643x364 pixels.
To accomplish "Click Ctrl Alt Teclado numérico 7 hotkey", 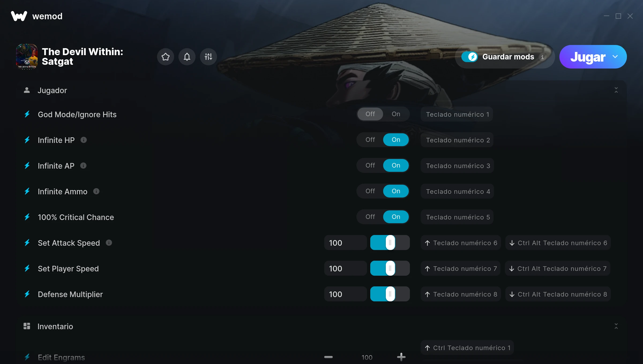I will [558, 268].
